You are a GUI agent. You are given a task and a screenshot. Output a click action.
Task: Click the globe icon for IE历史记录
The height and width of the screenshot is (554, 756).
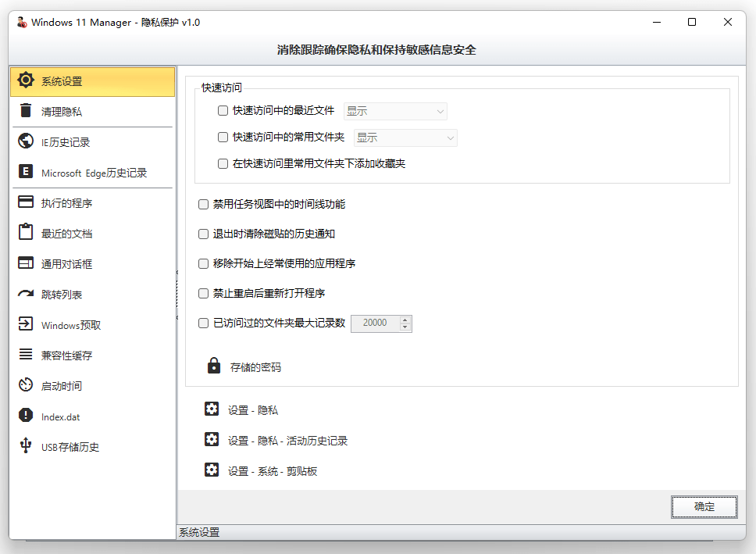point(27,142)
